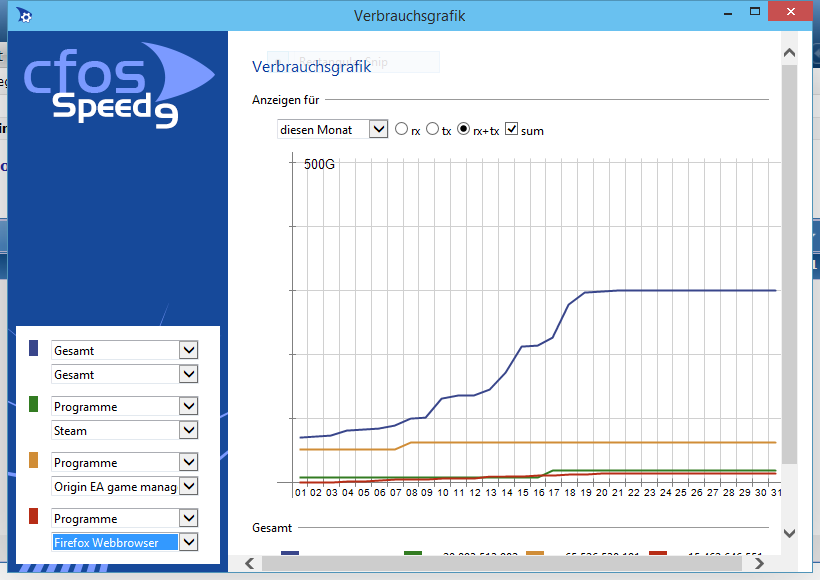Viewport: 820px width, 580px height.
Task: Minimize the Verbrauchsgrafik window
Action: pos(728,13)
